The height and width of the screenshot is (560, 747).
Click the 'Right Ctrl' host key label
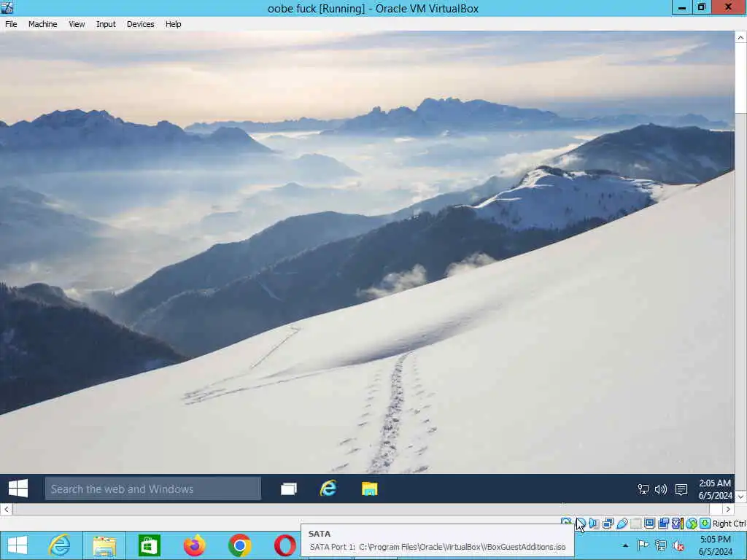[x=729, y=524]
